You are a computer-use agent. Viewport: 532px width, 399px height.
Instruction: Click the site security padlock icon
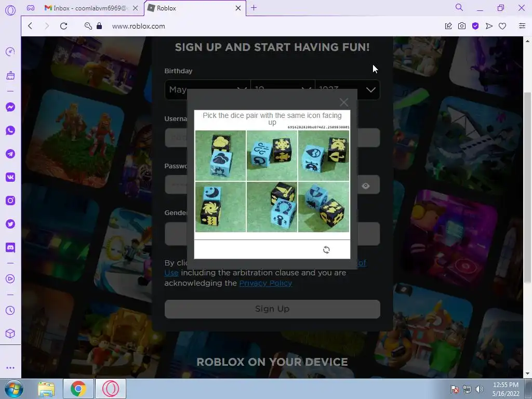point(99,26)
